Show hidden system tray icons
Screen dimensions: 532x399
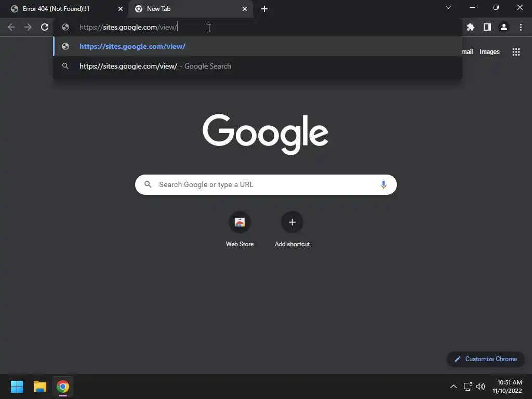coord(453,387)
